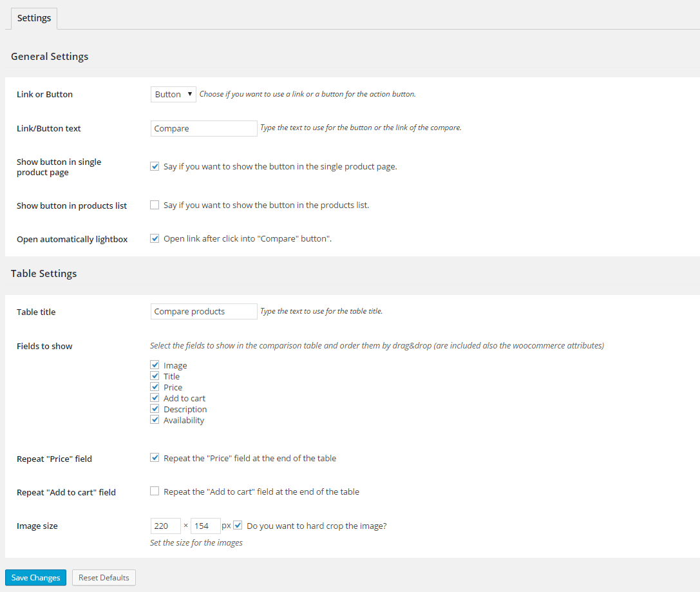Disable repeating the Price field
This screenshot has height=592, width=700.
155,457
